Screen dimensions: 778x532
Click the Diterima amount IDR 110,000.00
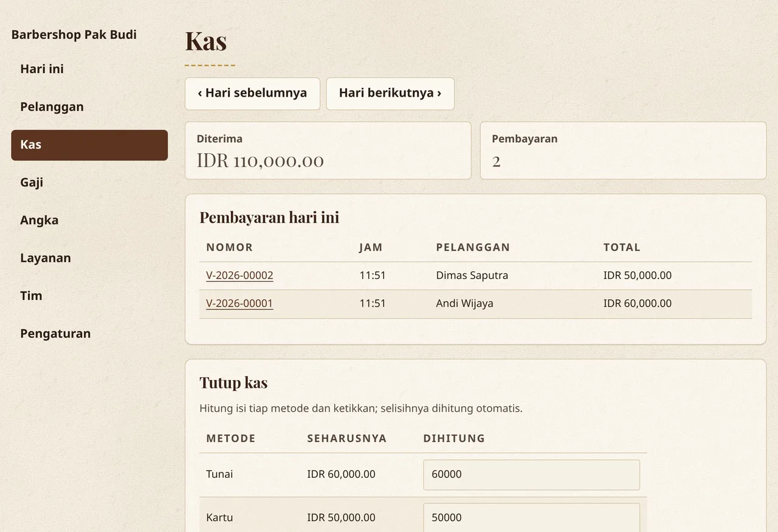tap(260, 161)
